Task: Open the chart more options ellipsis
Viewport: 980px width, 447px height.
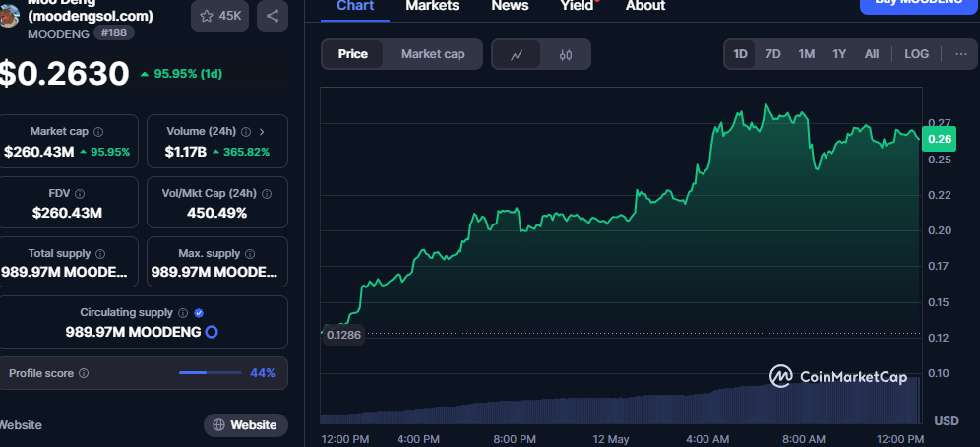Action: click(961, 54)
